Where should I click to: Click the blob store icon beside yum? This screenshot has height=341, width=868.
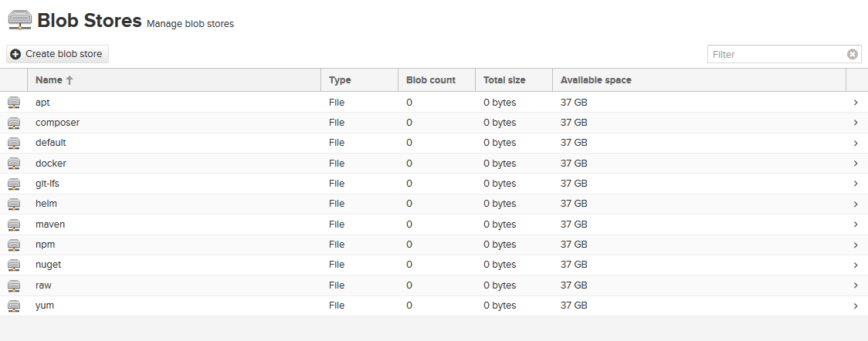click(x=14, y=306)
